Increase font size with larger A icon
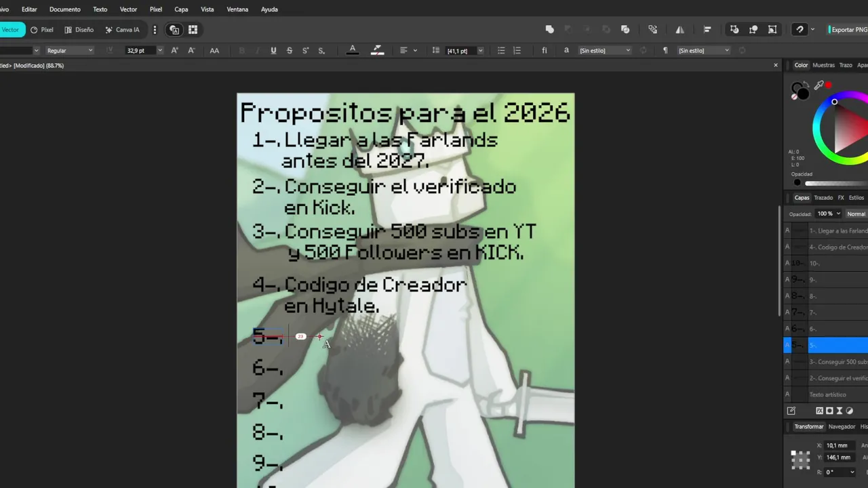This screenshot has height=488, width=868. (x=174, y=50)
